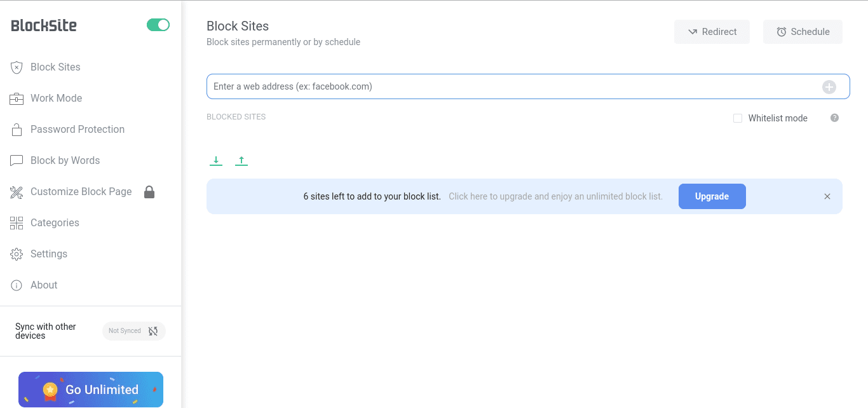Click the sync arrows icon
The width and height of the screenshot is (868, 408).
(153, 331)
